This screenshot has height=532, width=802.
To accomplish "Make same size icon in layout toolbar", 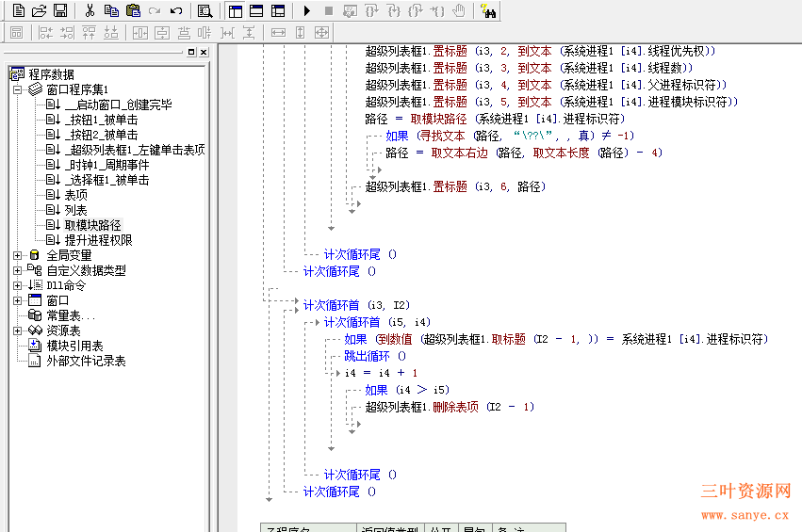I will [x=321, y=33].
